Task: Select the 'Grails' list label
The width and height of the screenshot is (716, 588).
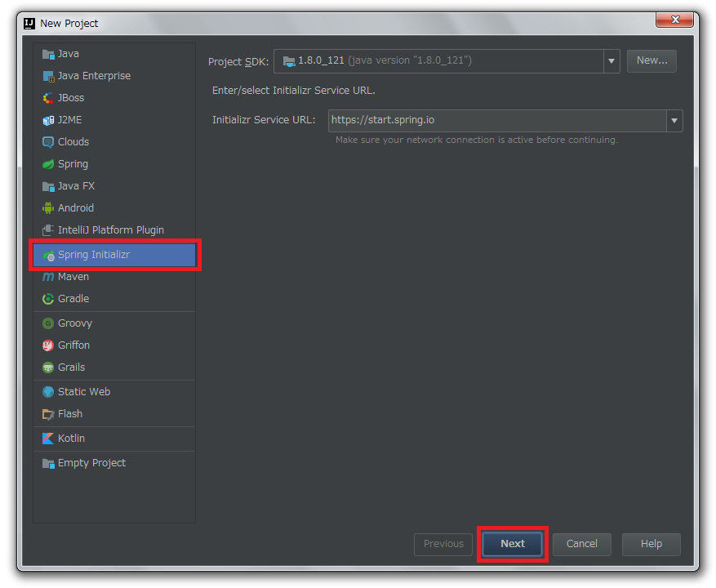Action: 71,367
